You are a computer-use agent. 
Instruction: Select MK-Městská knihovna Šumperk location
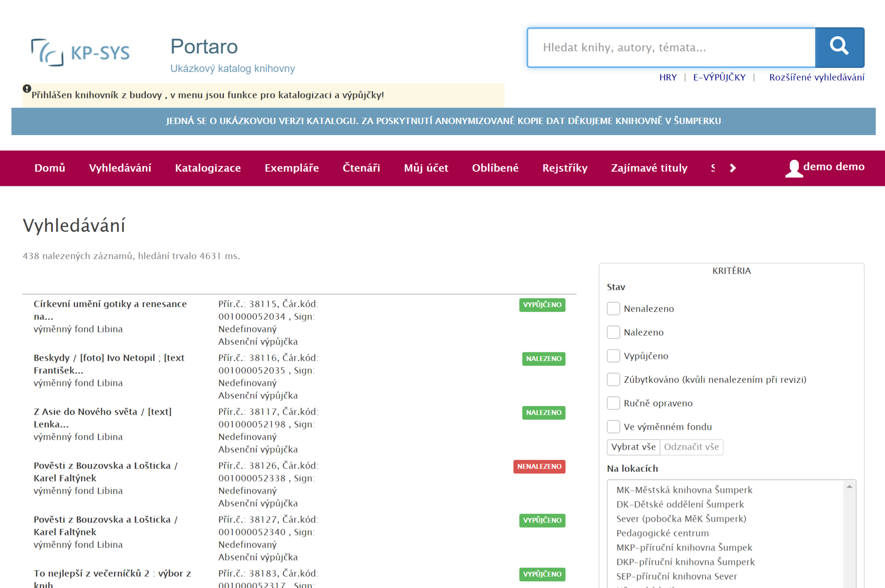coord(684,490)
